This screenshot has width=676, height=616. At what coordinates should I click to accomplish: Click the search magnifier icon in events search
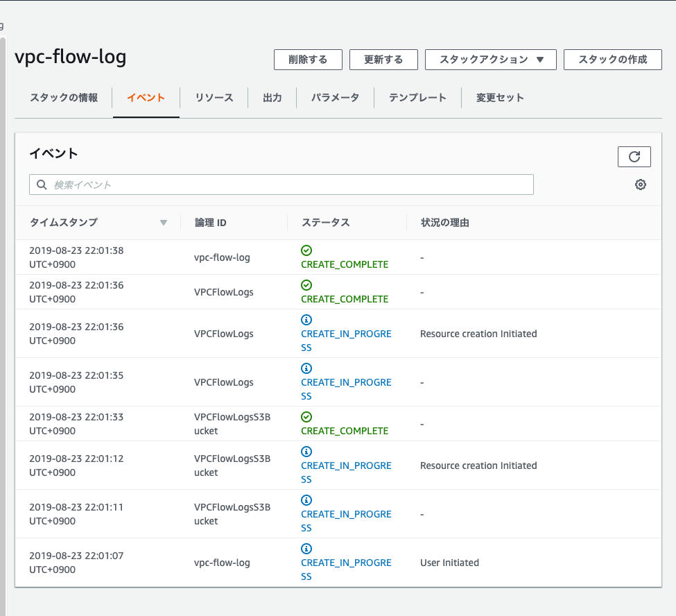42,184
